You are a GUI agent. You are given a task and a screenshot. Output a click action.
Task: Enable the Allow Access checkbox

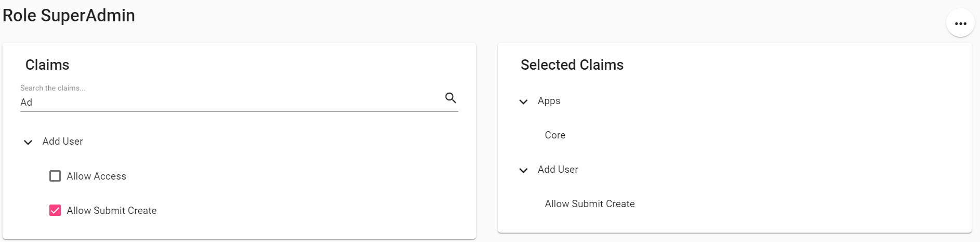[x=55, y=176]
